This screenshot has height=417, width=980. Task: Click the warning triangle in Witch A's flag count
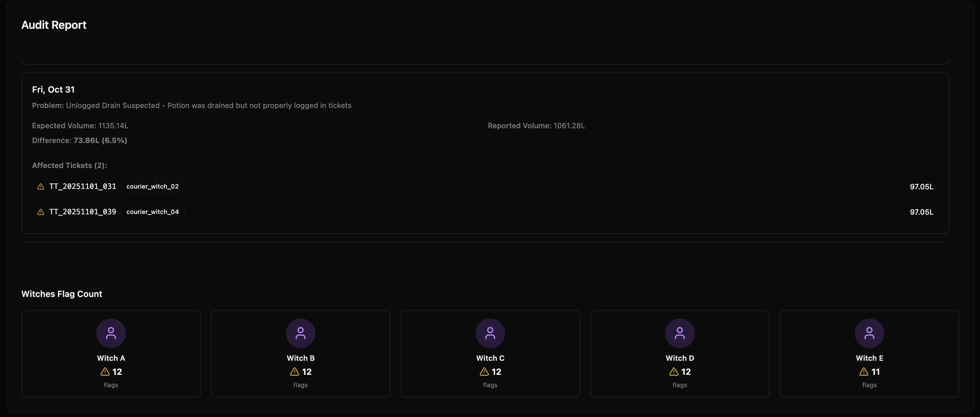[x=105, y=372]
